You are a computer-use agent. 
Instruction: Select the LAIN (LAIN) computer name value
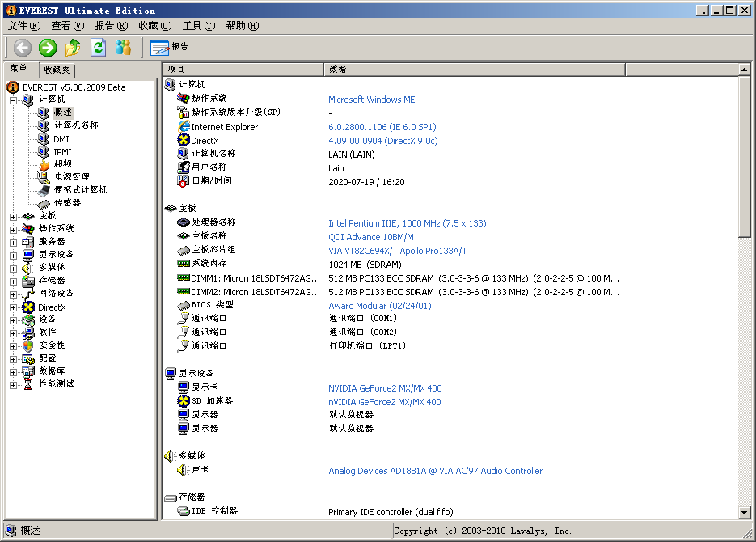(352, 155)
